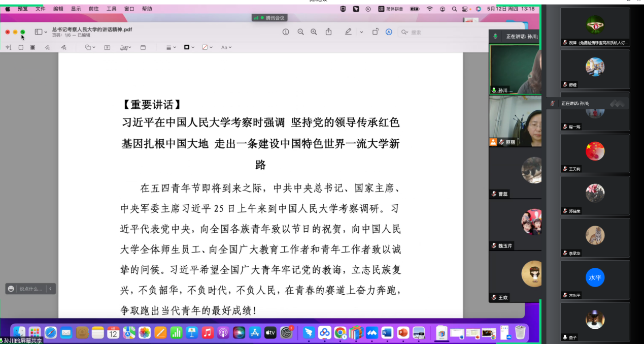Image resolution: width=644 pixels, height=344 pixels.
Task: Open Music from the Dock
Action: pos(207,332)
